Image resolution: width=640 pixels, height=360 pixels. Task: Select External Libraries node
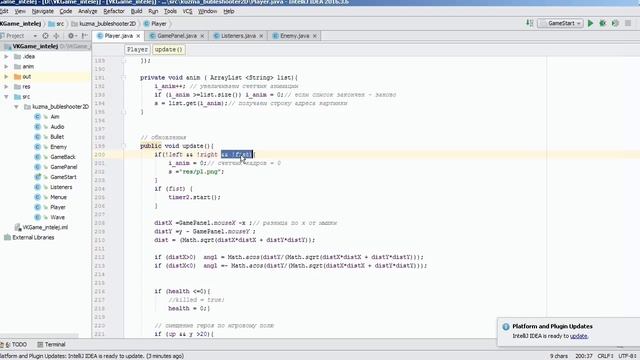[33, 237]
